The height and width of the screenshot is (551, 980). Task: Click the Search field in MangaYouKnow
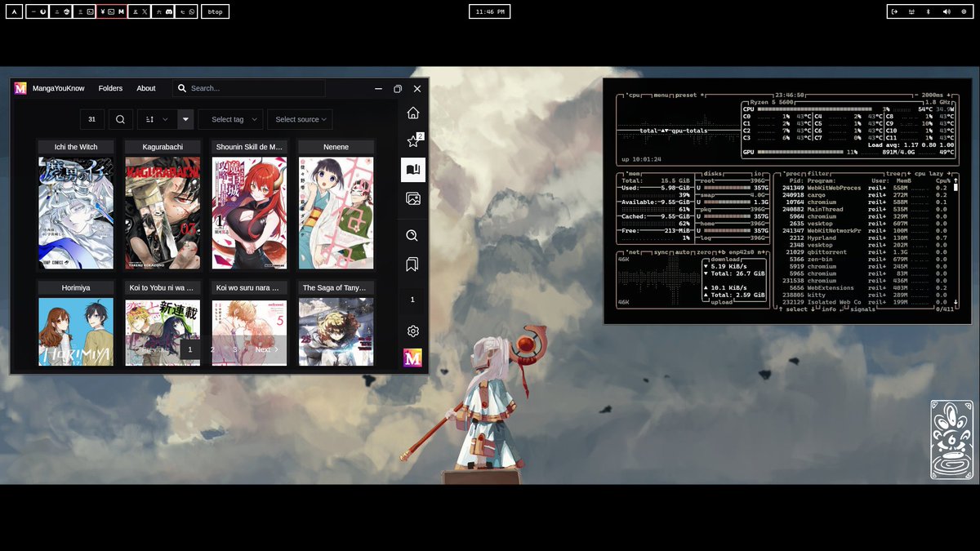pyautogui.click(x=249, y=88)
